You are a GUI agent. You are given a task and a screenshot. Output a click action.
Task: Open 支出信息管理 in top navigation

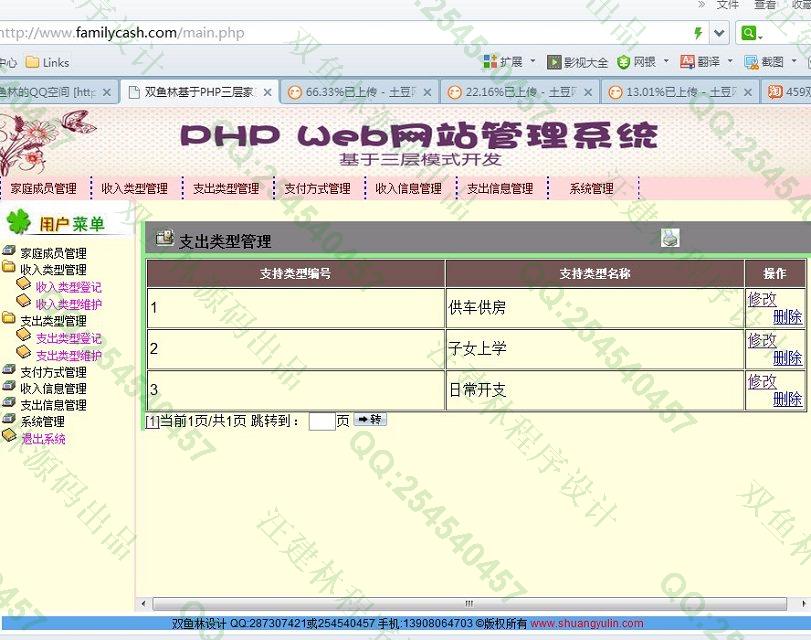click(x=500, y=188)
